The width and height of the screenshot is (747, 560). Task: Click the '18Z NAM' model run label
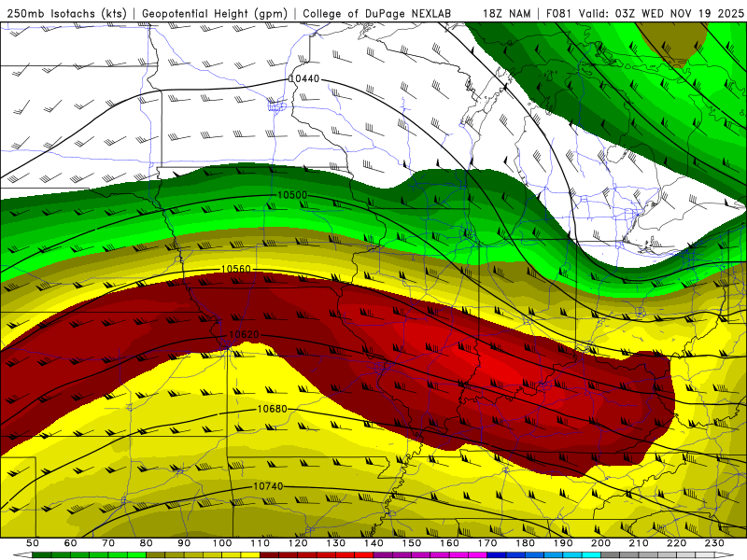(x=506, y=13)
